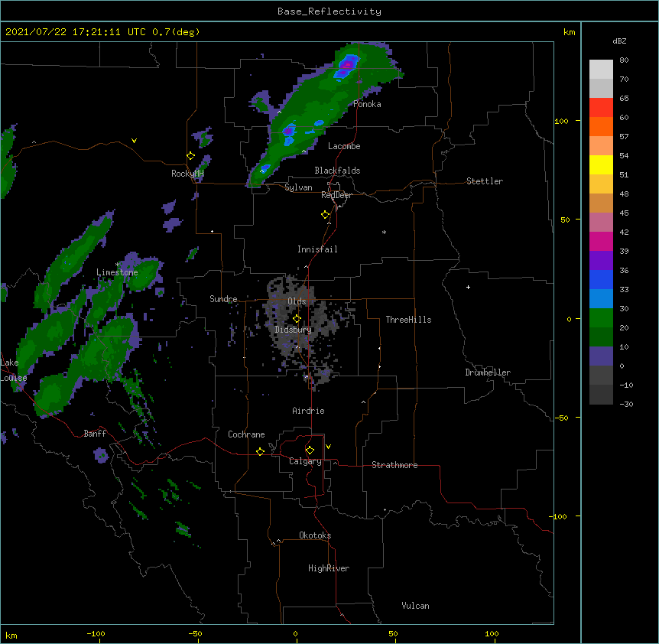Screen dimensions: 659x644
Task: Click the Airdrie label
Action: (308, 411)
